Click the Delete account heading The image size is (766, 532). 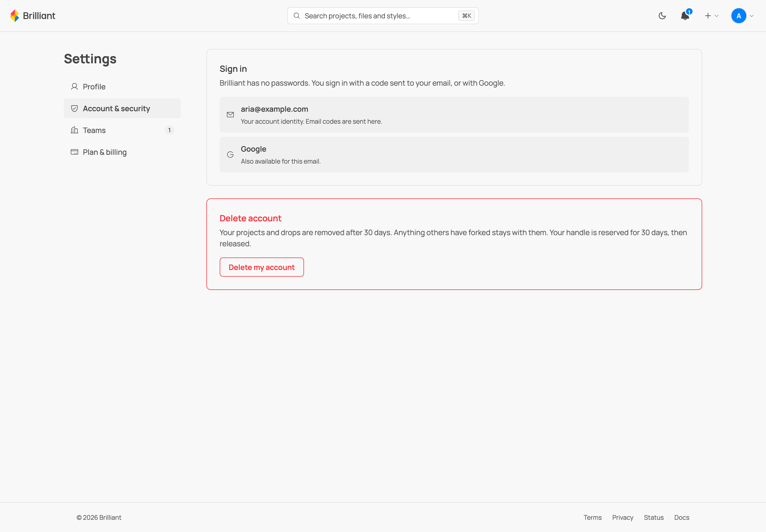click(x=250, y=218)
